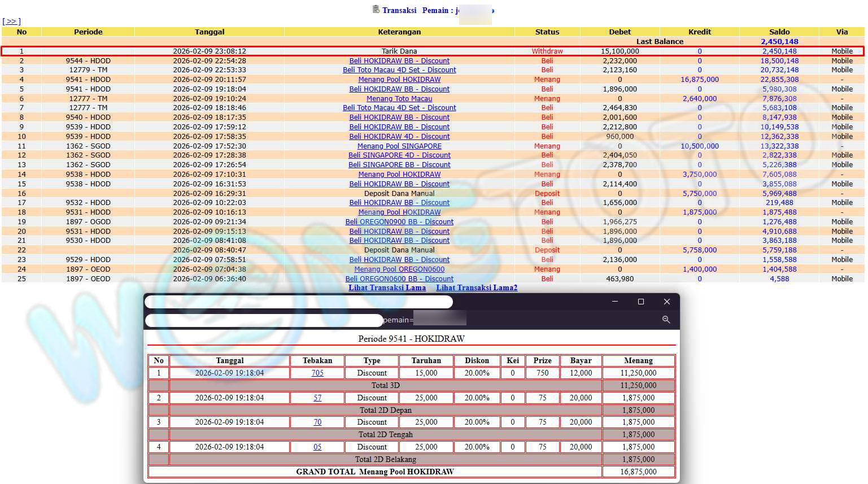Screen dimensions: 868x484
Task: Click the popup address bar field
Action: click(264, 320)
